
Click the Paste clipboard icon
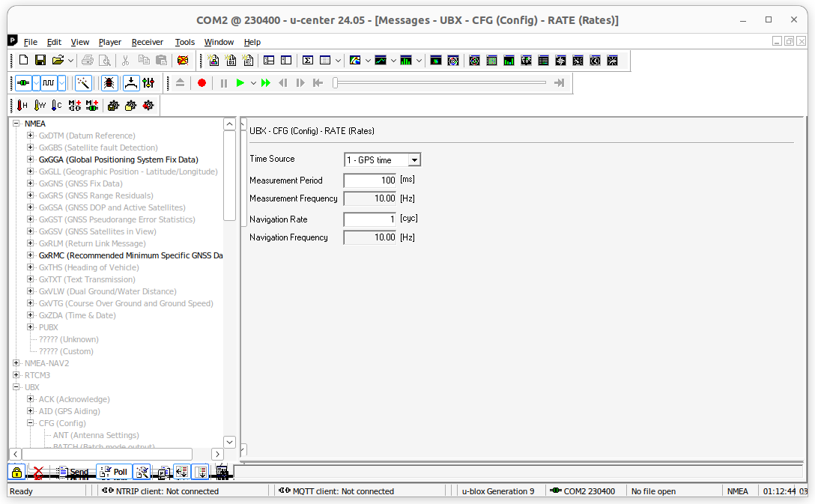[x=162, y=60]
